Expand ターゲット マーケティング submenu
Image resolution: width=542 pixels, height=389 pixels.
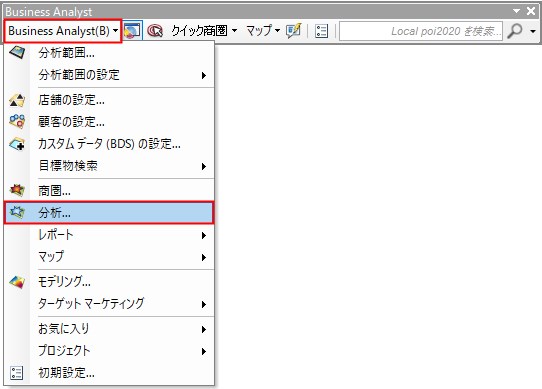pyautogui.click(x=109, y=304)
